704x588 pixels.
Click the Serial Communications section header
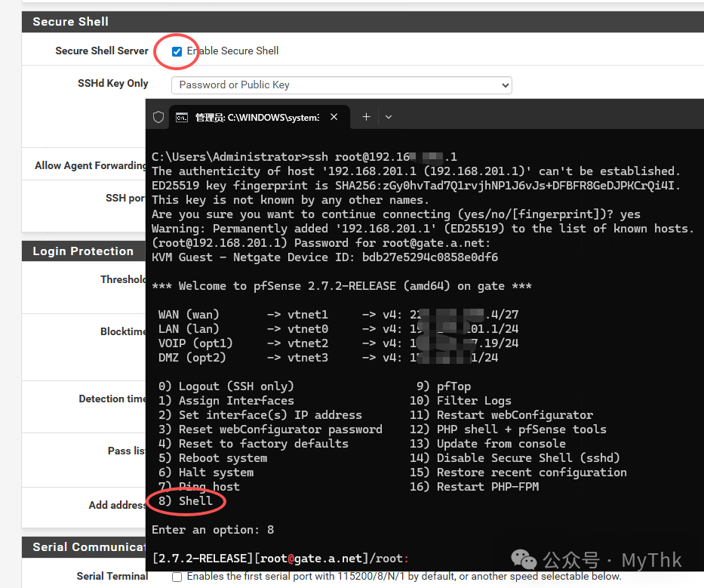tap(84, 547)
